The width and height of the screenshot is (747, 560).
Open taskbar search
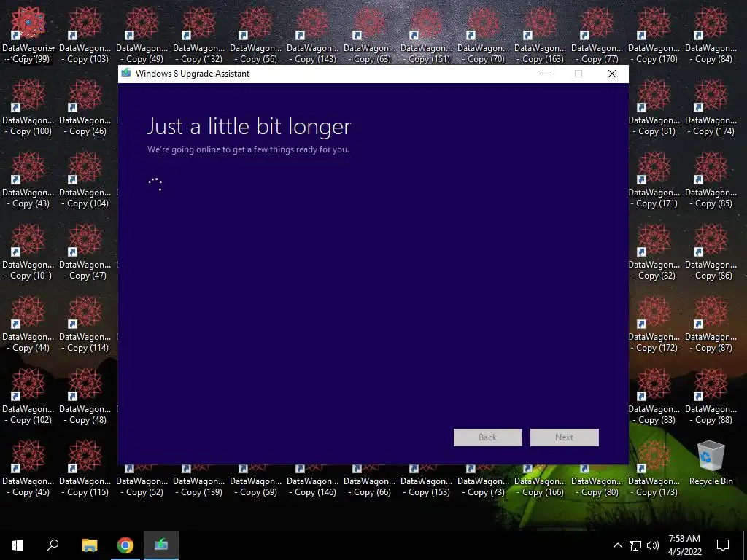point(53,545)
